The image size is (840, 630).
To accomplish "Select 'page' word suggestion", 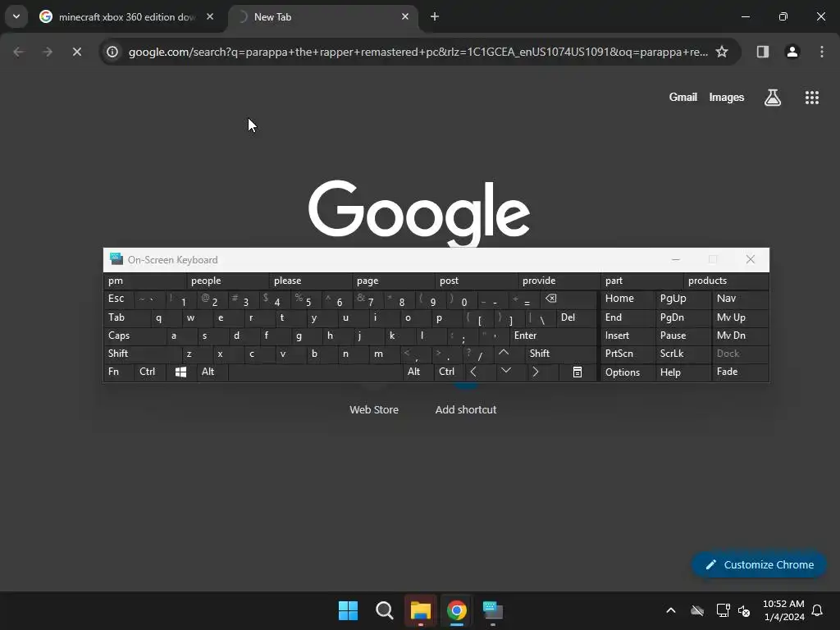I will pyautogui.click(x=393, y=281).
